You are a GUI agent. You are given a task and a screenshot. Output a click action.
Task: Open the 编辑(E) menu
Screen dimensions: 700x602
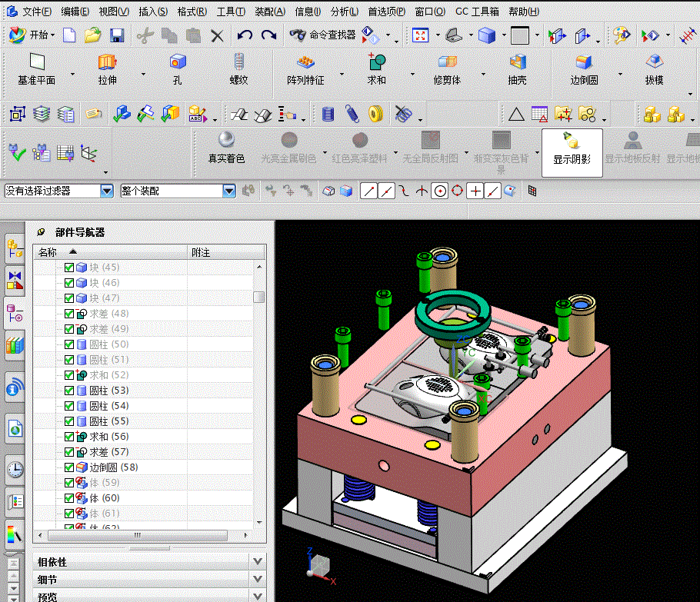click(75, 12)
